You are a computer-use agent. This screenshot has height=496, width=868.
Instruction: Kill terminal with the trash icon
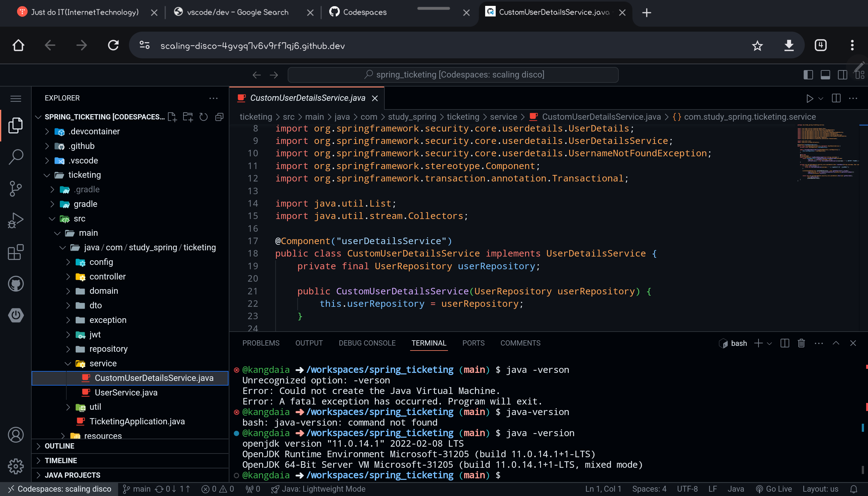[801, 343]
